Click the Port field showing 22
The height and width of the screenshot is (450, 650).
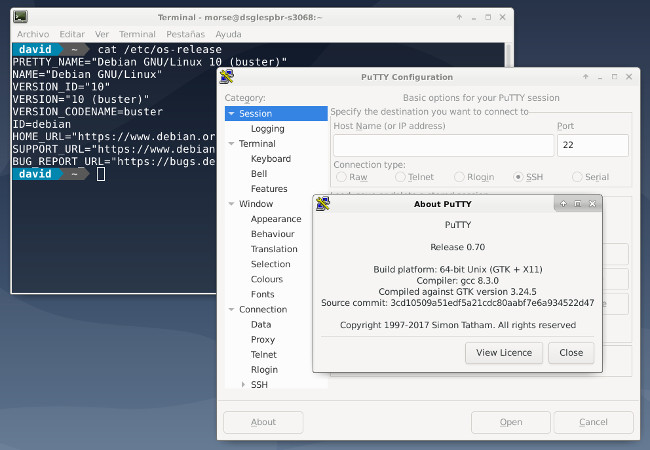click(593, 145)
